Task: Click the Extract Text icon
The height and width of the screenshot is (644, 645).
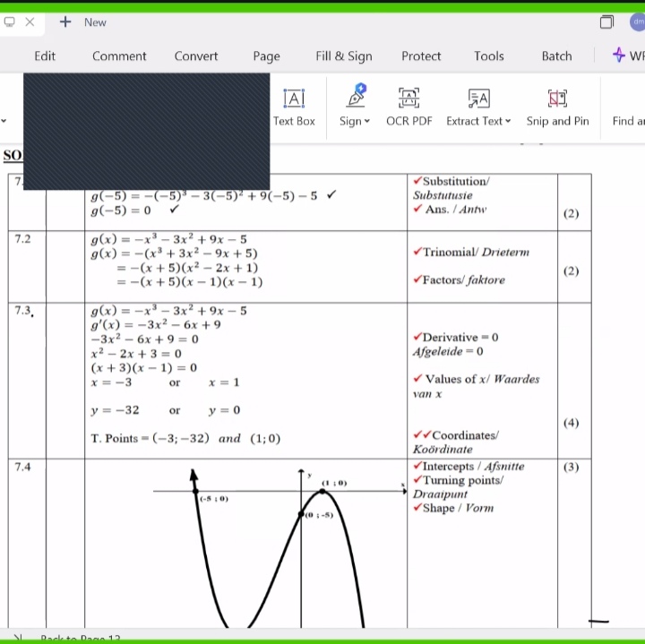Action: [478, 98]
